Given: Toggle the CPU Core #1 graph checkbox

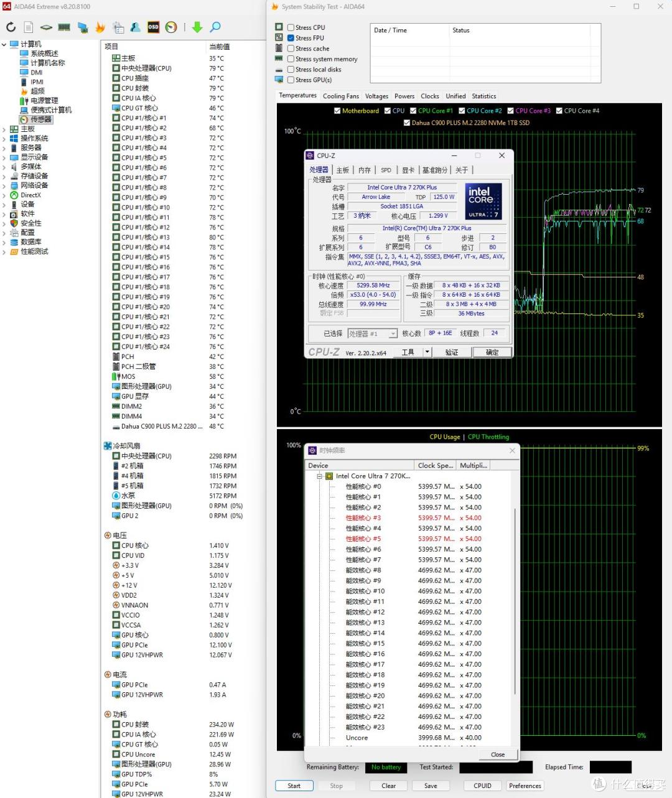Looking at the screenshot, I should point(413,111).
